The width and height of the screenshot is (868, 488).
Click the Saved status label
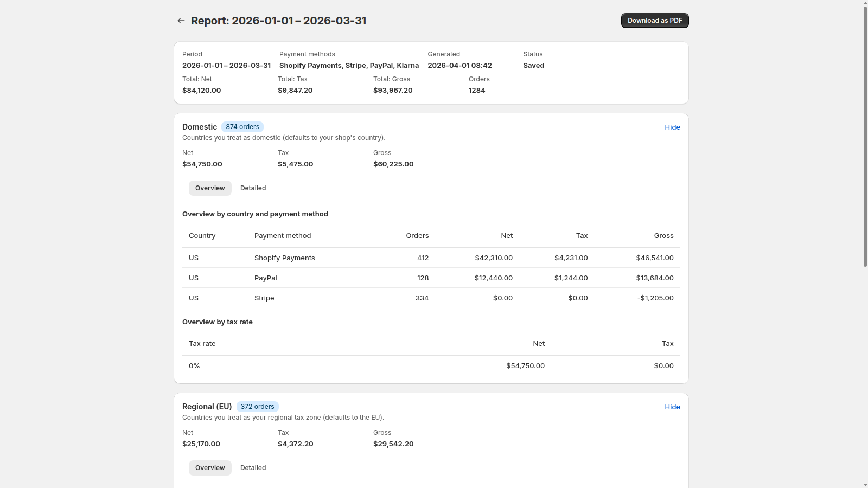coord(533,65)
